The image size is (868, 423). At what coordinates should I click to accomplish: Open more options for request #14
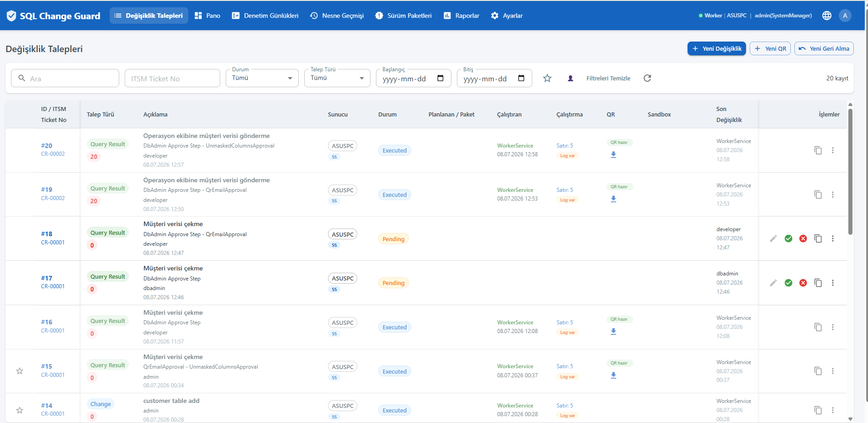(x=833, y=410)
